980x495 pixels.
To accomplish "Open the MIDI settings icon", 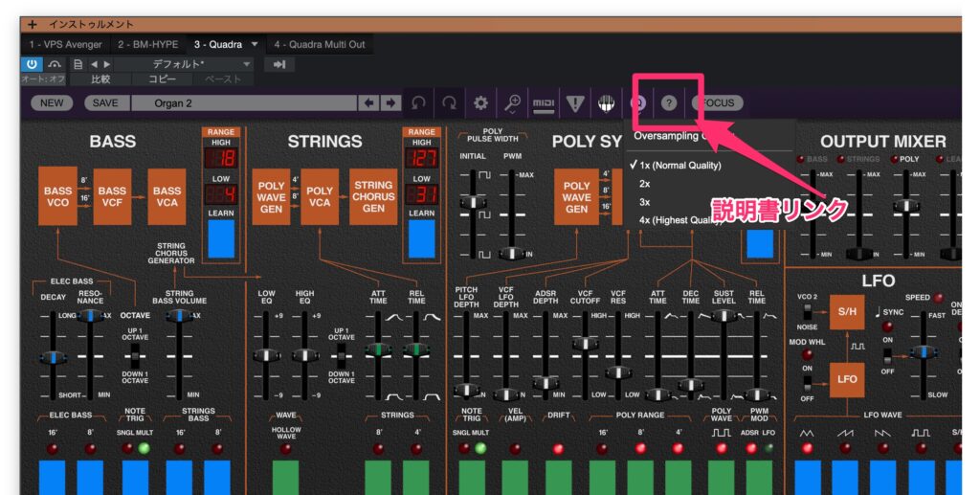I will [x=544, y=102].
